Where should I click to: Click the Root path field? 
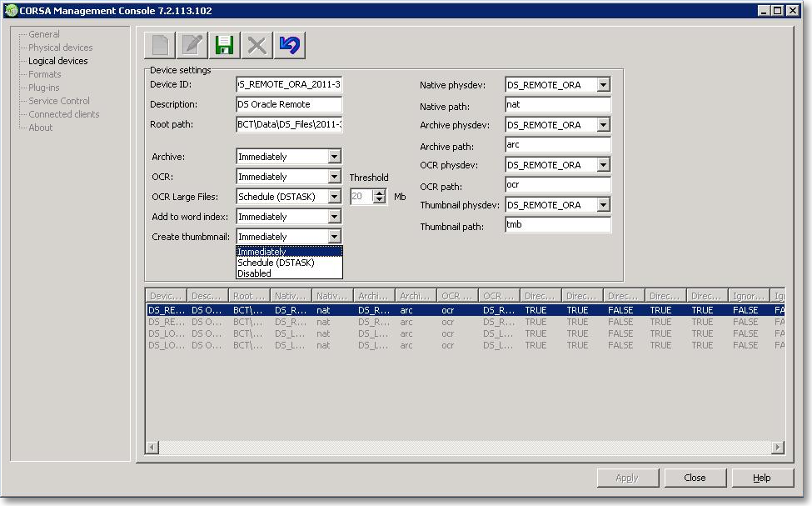point(289,124)
